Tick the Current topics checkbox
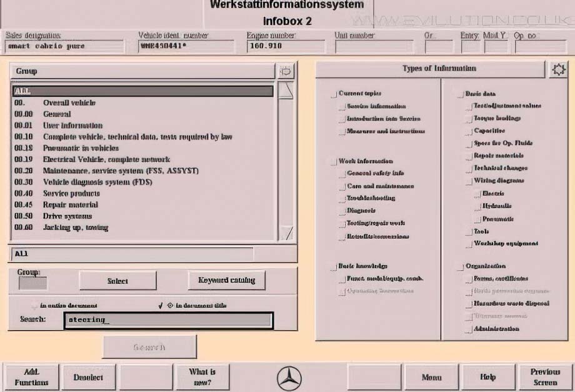The width and height of the screenshot is (575, 392). tap(334, 94)
